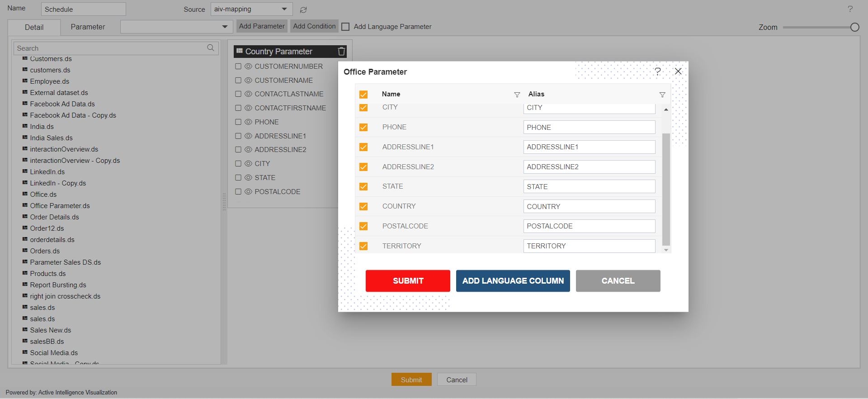Screen dimensions: 868x399
Task: Toggle eye icon for POSTALCODE in Country Parameter
Action: (x=248, y=192)
